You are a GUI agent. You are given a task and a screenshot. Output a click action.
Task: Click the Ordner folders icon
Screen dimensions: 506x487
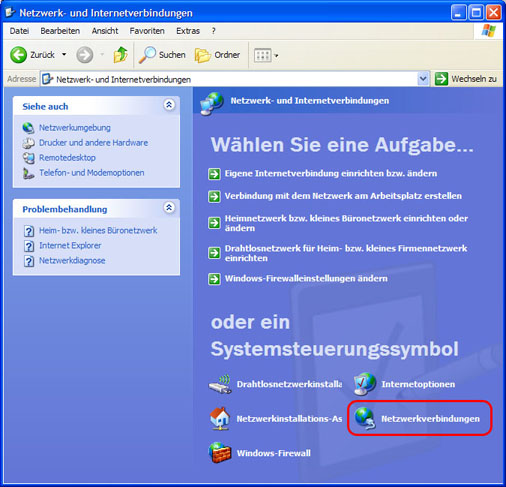pos(203,55)
